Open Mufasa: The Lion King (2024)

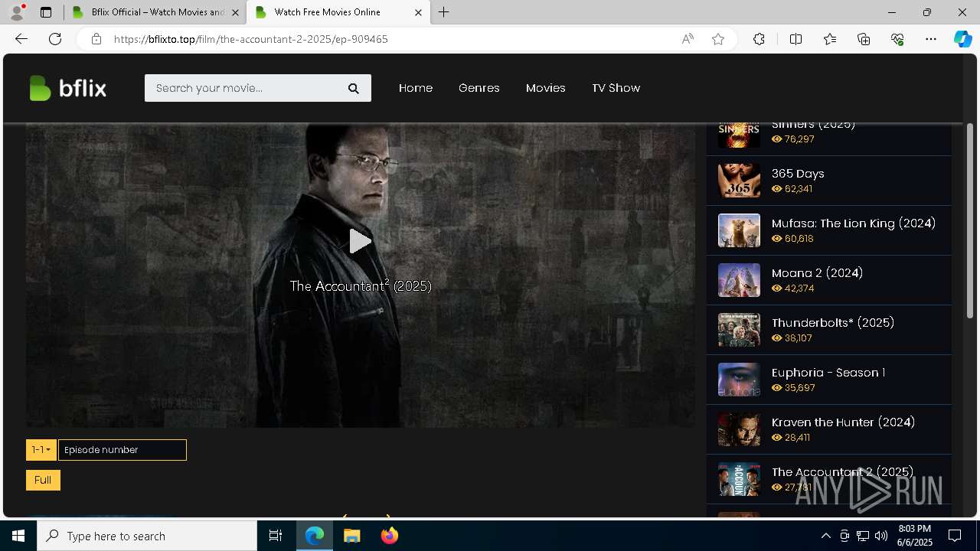click(x=854, y=223)
